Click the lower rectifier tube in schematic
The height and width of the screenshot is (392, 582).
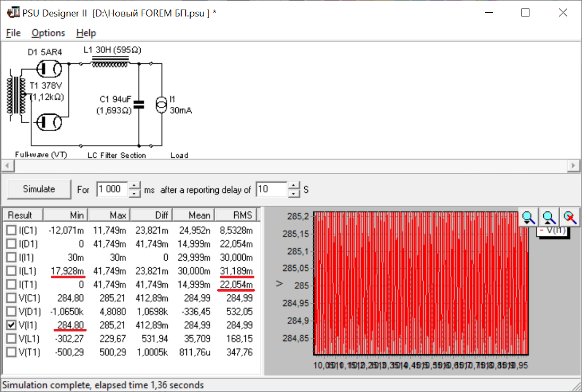[49, 123]
